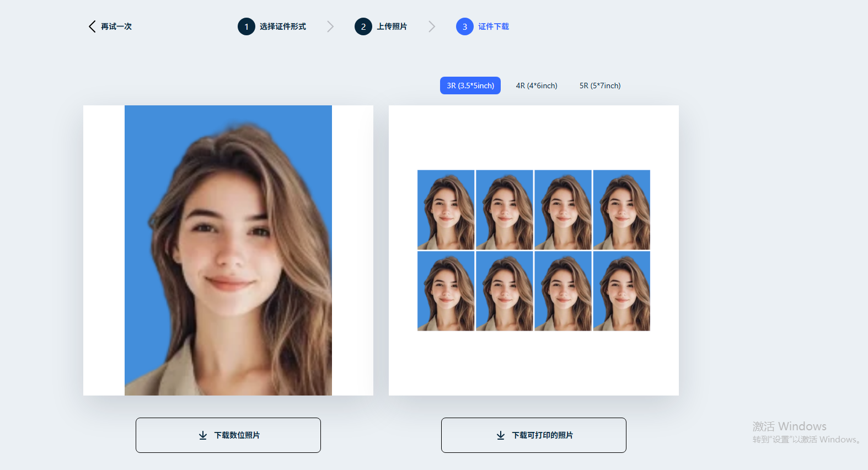868x470 pixels.
Task: Select step circle number 3
Action: coord(465,26)
